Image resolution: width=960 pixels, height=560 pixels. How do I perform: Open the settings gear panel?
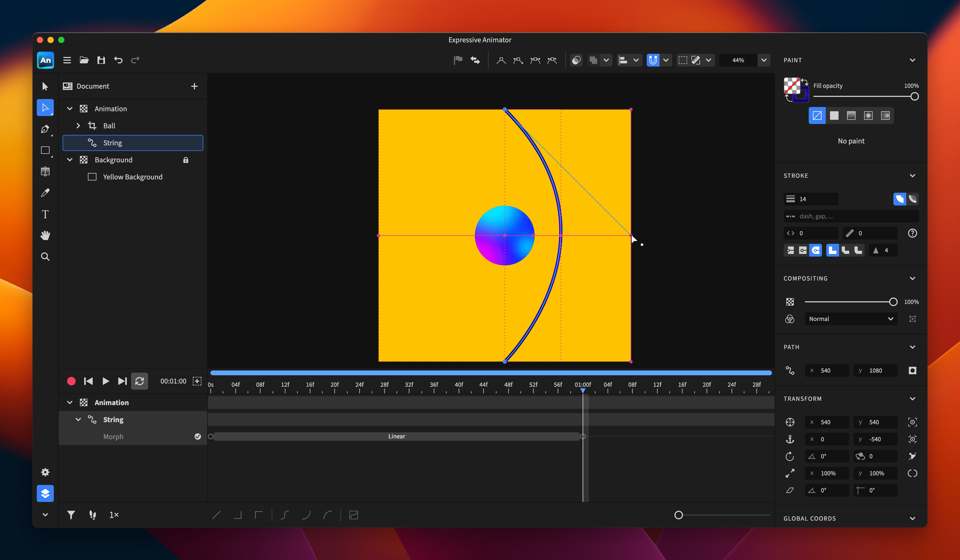tap(45, 472)
